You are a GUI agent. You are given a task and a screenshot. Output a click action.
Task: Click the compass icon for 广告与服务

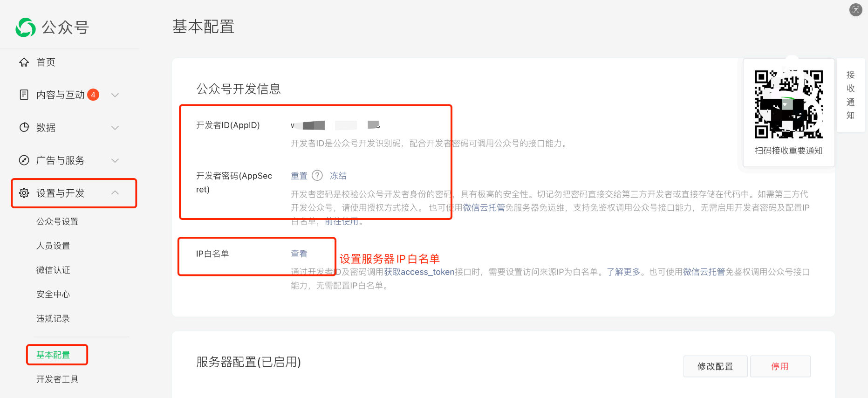[x=24, y=160]
